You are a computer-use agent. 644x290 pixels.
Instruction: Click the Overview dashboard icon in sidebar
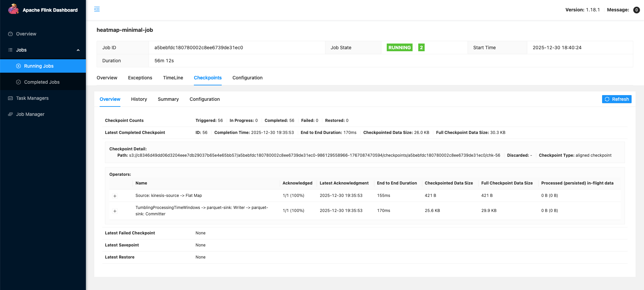click(x=10, y=34)
